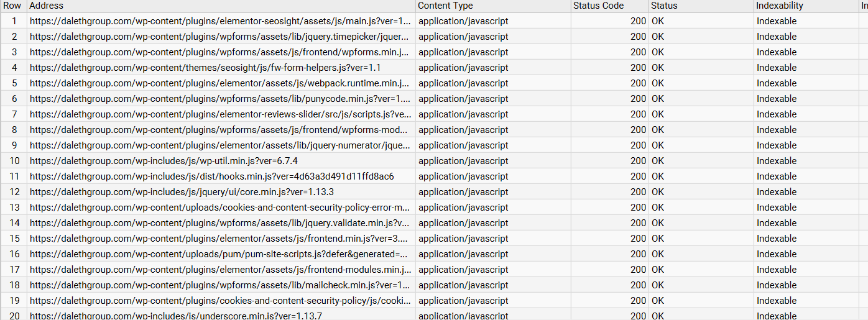This screenshot has width=868, height=320.
Task: Select the elementor-seosight main.js address in row 1
Action: (x=221, y=21)
